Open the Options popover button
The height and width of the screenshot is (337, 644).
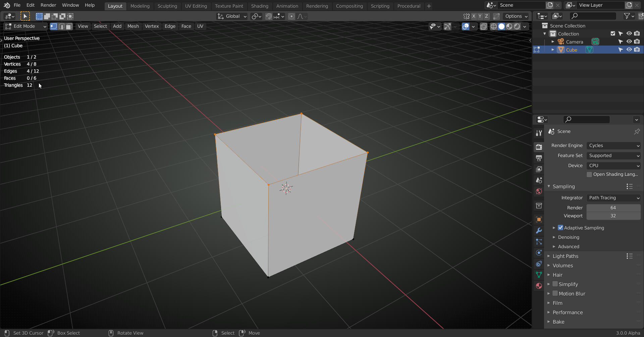pos(516,16)
